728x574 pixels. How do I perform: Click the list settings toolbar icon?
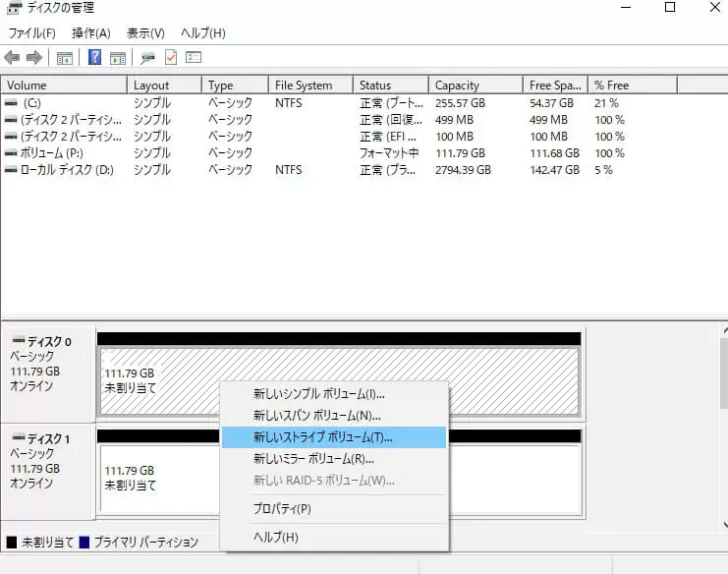coord(194,57)
